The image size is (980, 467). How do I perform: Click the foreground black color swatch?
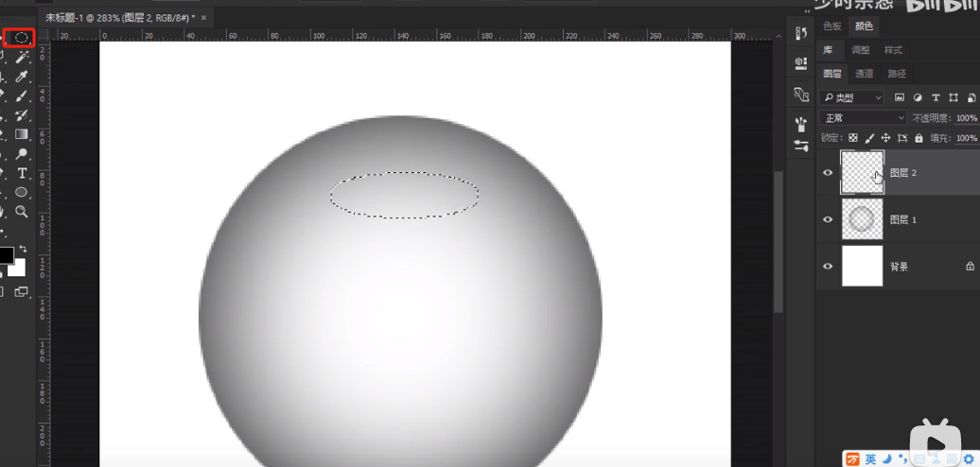6,254
